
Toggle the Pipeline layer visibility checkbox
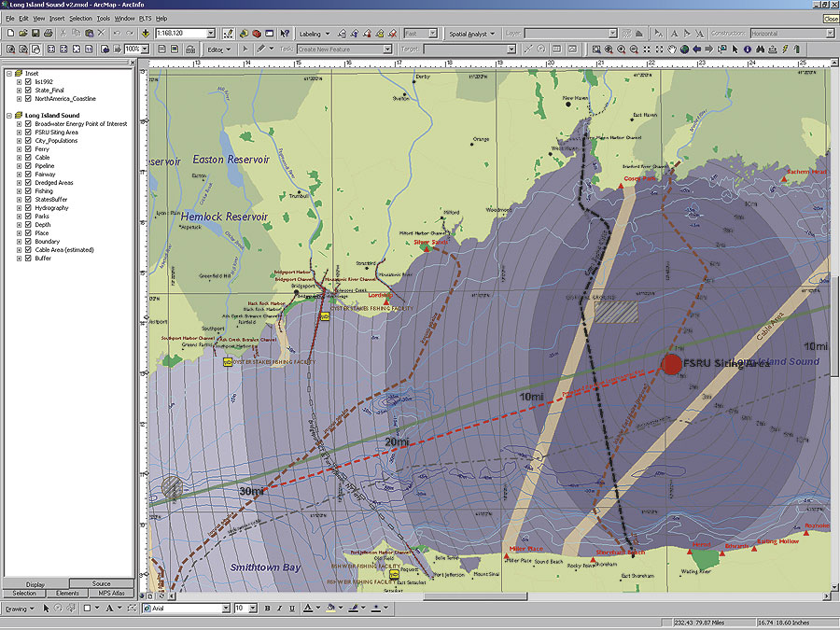(x=28, y=166)
